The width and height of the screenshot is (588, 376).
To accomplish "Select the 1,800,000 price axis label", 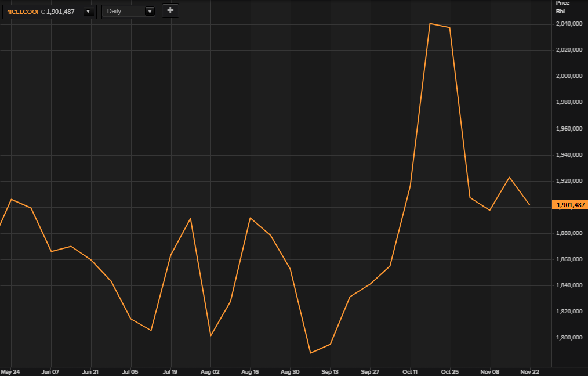I will (x=569, y=337).
